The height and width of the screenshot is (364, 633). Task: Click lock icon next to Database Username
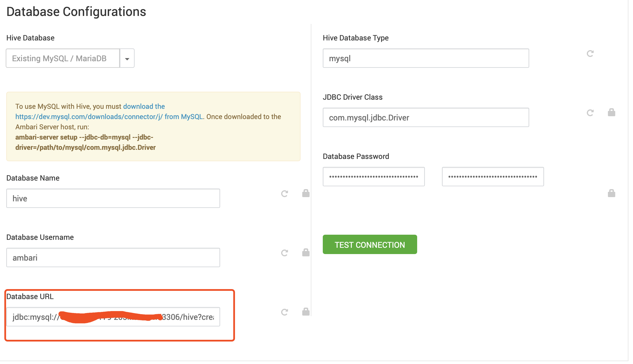click(x=306, y=253)
